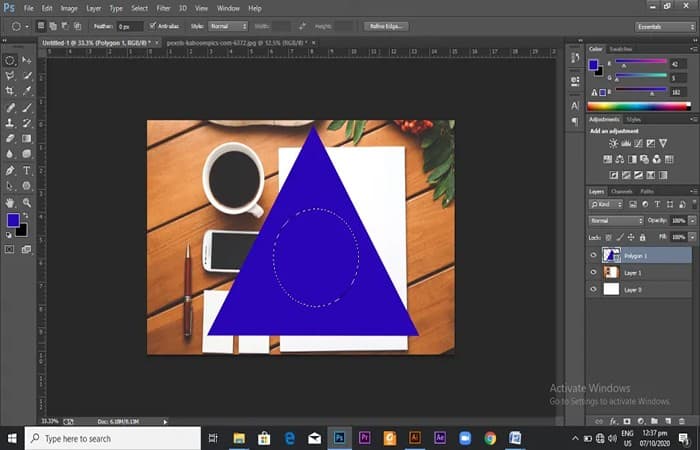The height and width of the screenshot is (450, 700).
Task: Open the Layers panel options menu
Action: (694, 192)
